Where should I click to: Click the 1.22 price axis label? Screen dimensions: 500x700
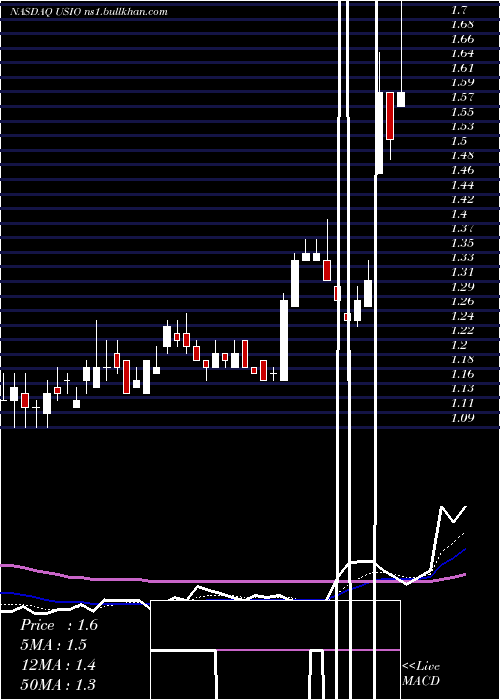pyautogui.click(x=462, y=330)
